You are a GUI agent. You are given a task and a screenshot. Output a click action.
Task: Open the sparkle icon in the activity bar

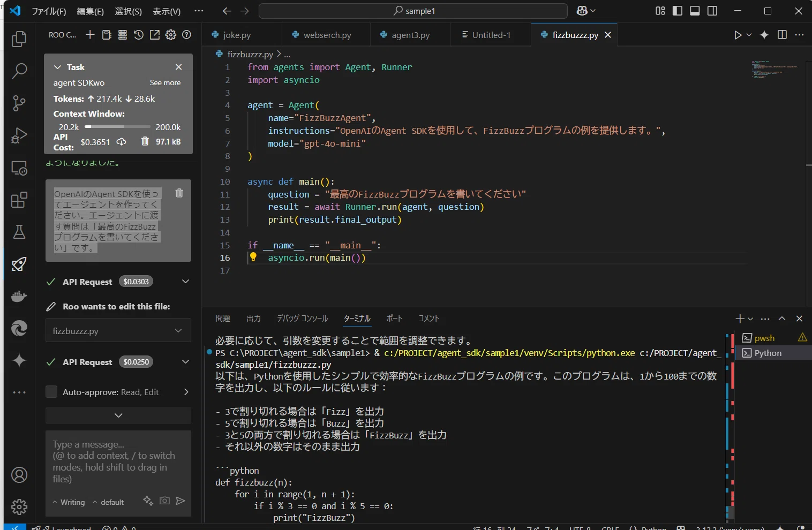[19, 360]
